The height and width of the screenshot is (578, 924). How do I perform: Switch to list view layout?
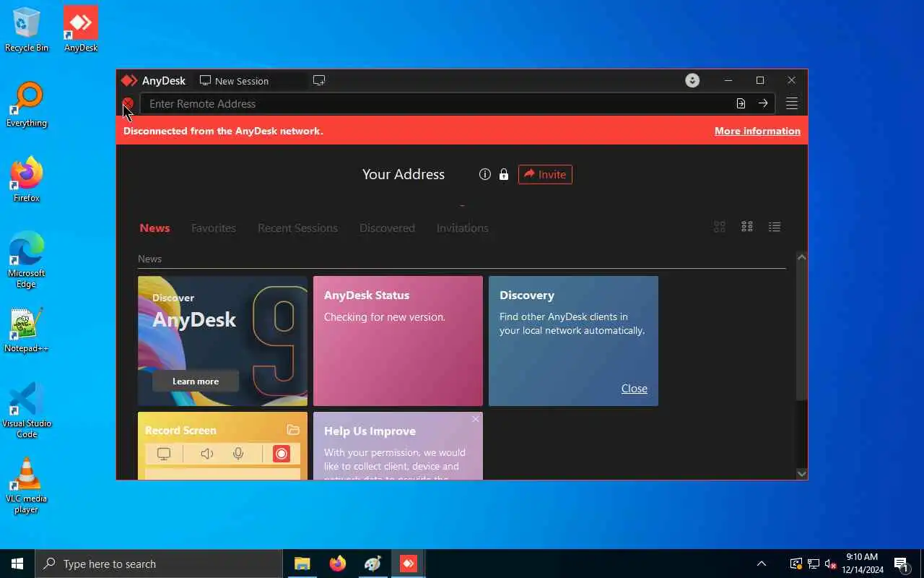click(775, 227)
